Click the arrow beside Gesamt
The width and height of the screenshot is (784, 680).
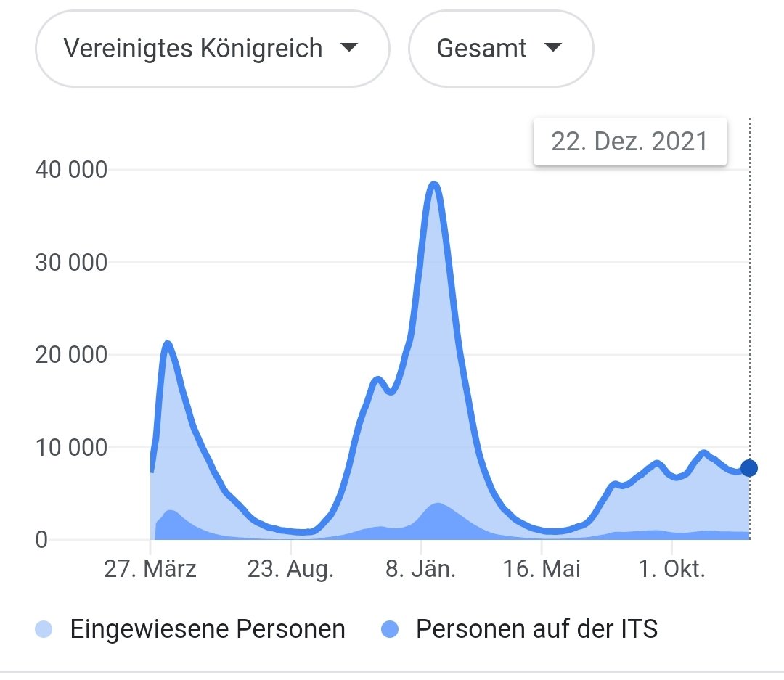(x=553, y=47)
